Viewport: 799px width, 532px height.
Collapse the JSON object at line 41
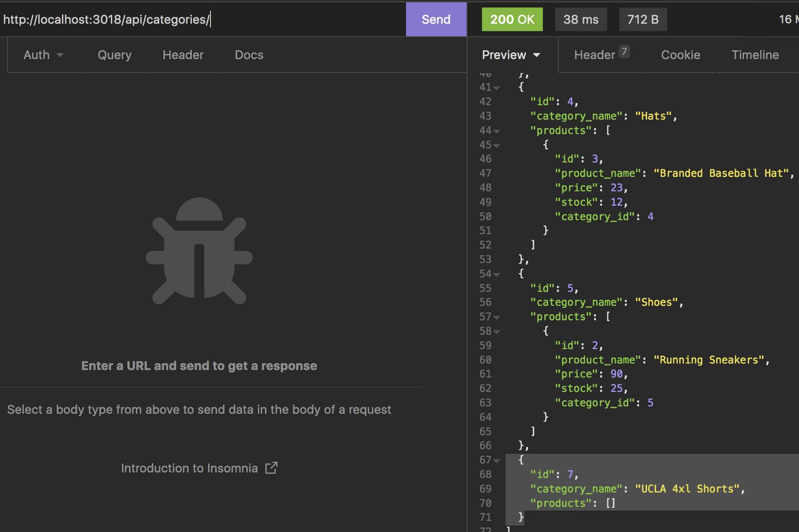(497, 88)
